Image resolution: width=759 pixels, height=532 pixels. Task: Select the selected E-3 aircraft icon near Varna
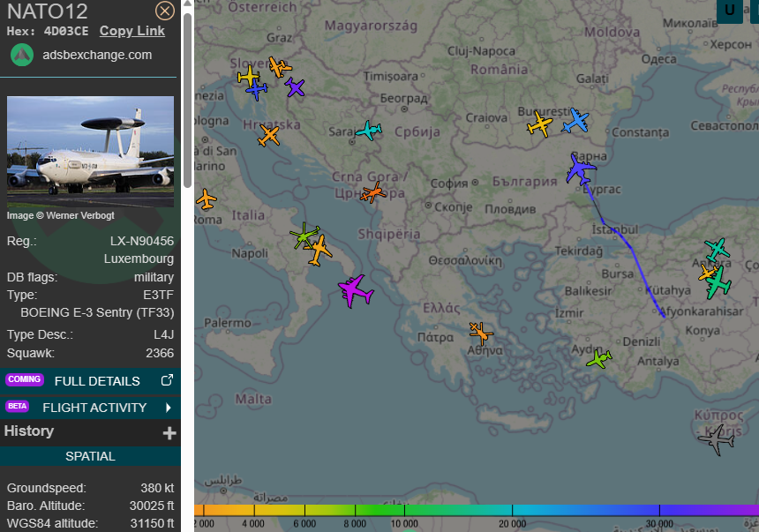pyautogui.click(x=581, y=169)
